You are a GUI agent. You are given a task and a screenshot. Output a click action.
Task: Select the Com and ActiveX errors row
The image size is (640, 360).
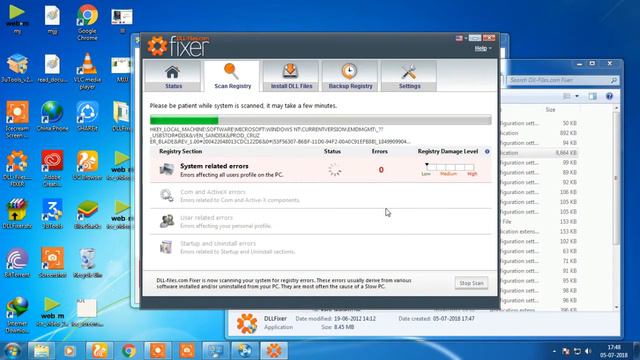click(320, 196)
